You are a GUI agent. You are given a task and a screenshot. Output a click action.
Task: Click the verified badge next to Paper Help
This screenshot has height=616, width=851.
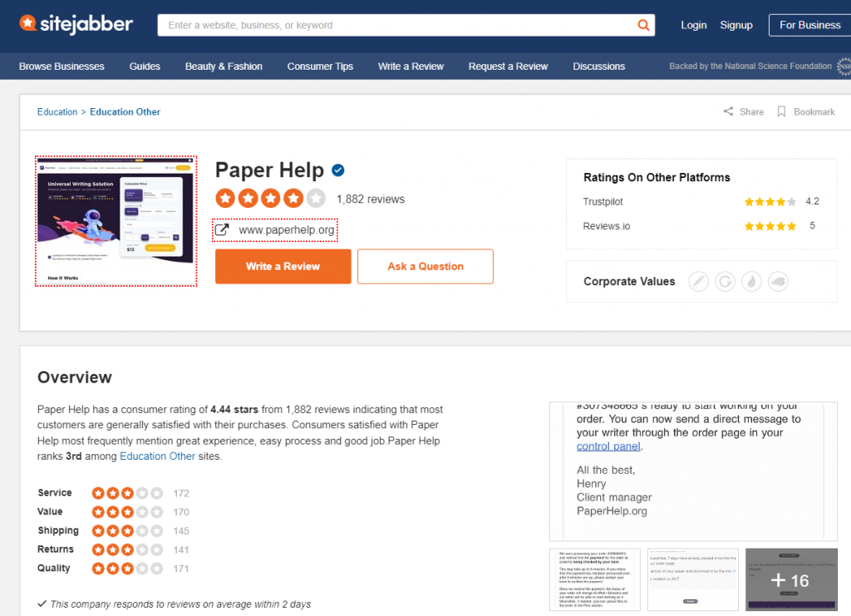338,170
